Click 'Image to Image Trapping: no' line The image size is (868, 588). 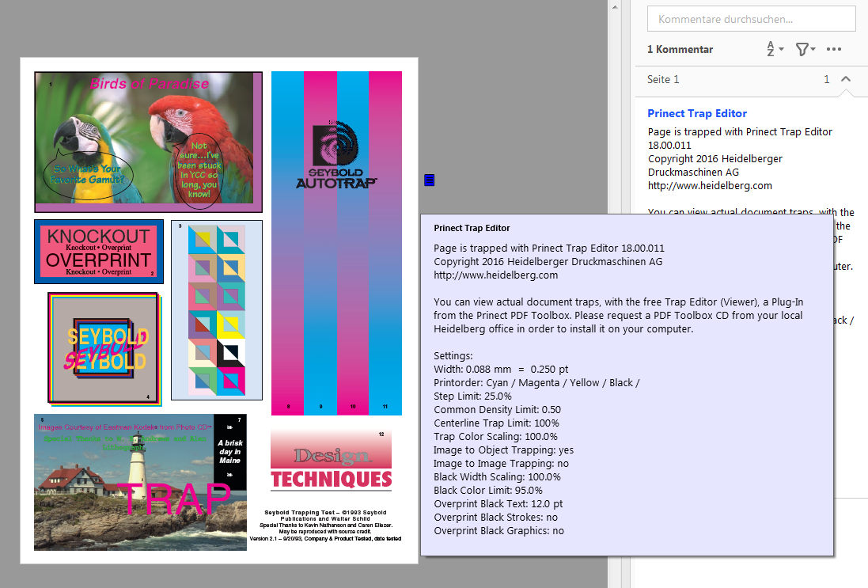501,464
